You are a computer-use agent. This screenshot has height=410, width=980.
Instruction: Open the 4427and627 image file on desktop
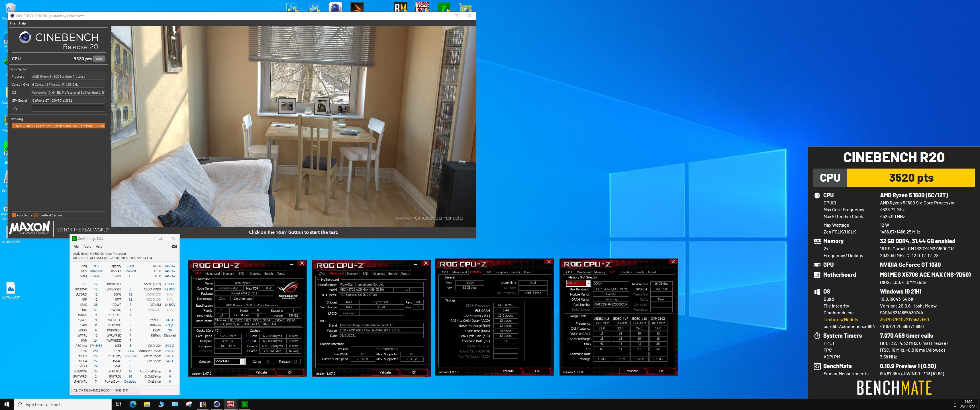pos(11,291)
